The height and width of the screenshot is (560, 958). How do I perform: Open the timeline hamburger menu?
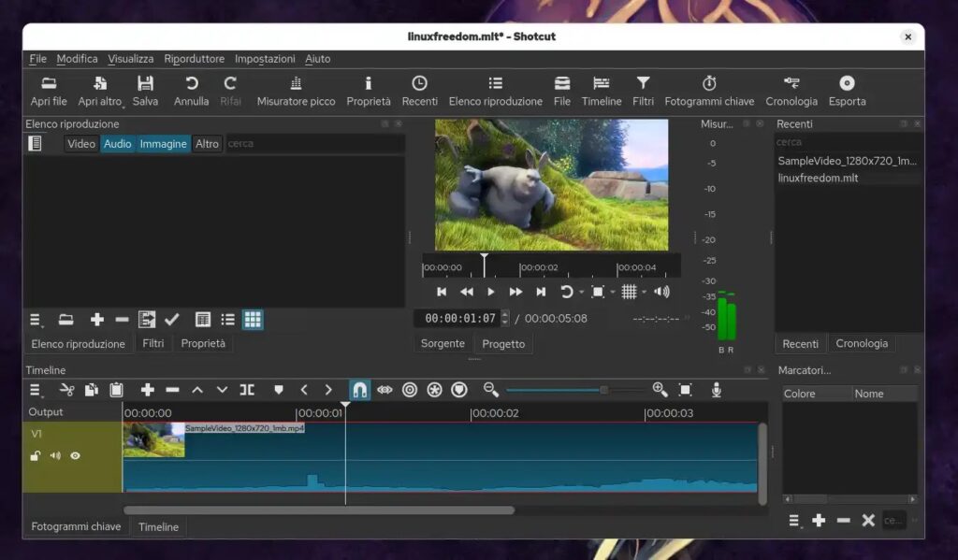click(x=36, y=390)
